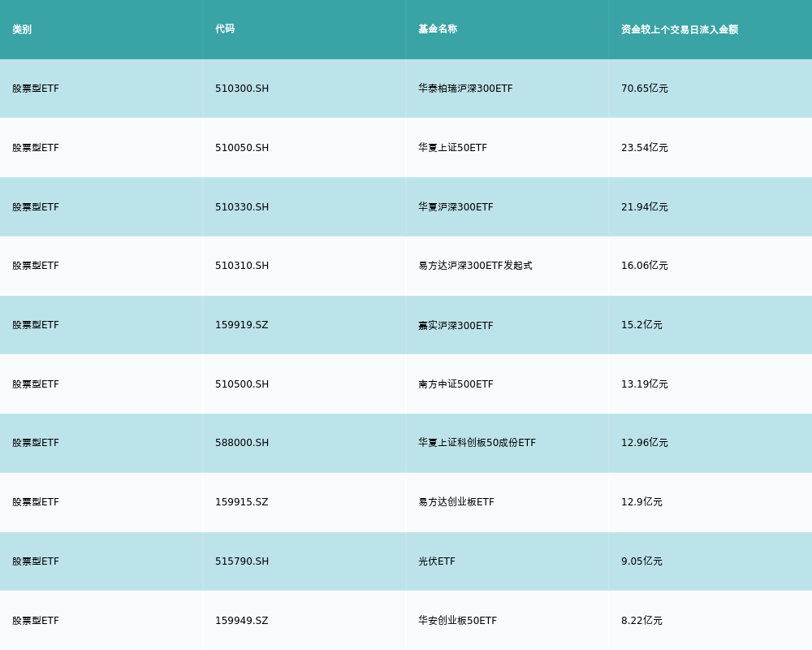This screenshot has width=812, height=650.
Task: Choose 南方中证500ETF fund name
Action: (456, 384)
